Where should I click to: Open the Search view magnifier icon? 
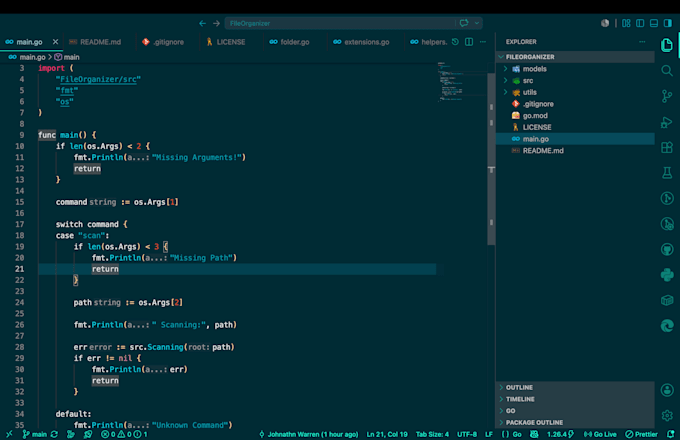tap(667, 70)
